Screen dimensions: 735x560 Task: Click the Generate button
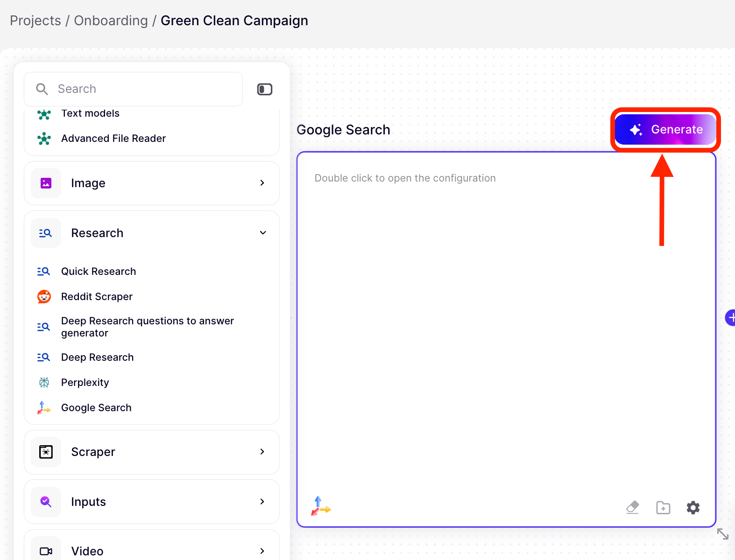click(665, 129)
